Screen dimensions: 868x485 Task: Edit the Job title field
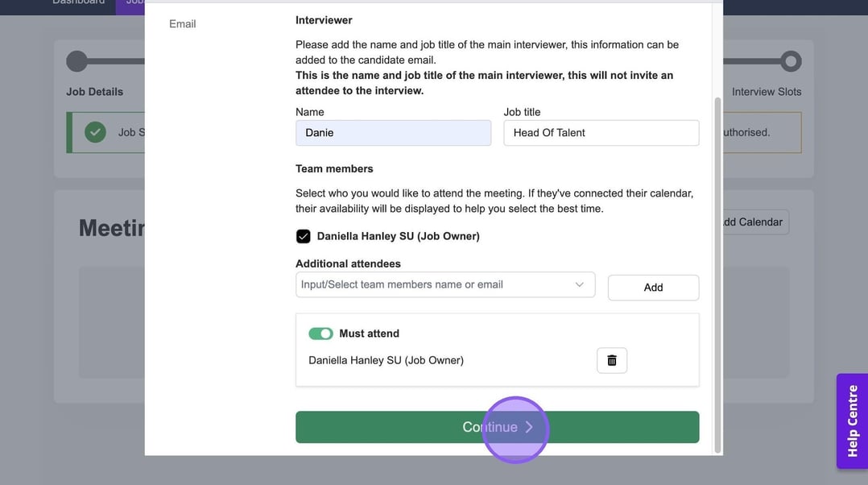point(601,133)
